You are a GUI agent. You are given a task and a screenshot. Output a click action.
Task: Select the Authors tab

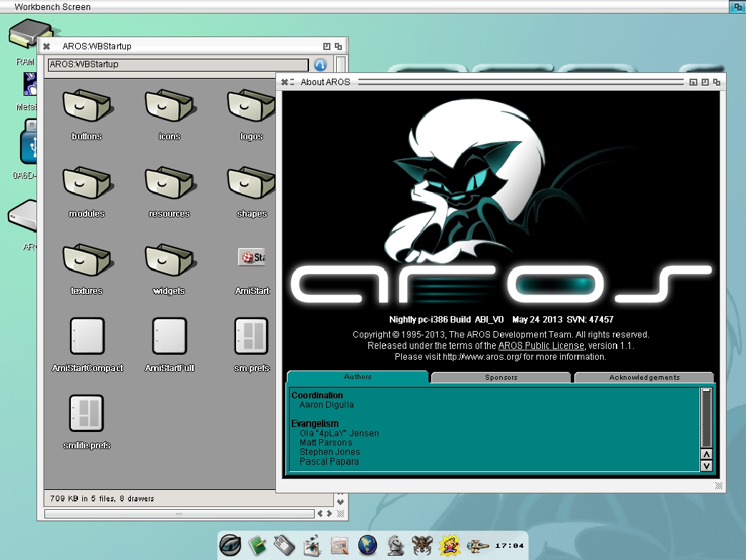(358, 376)
